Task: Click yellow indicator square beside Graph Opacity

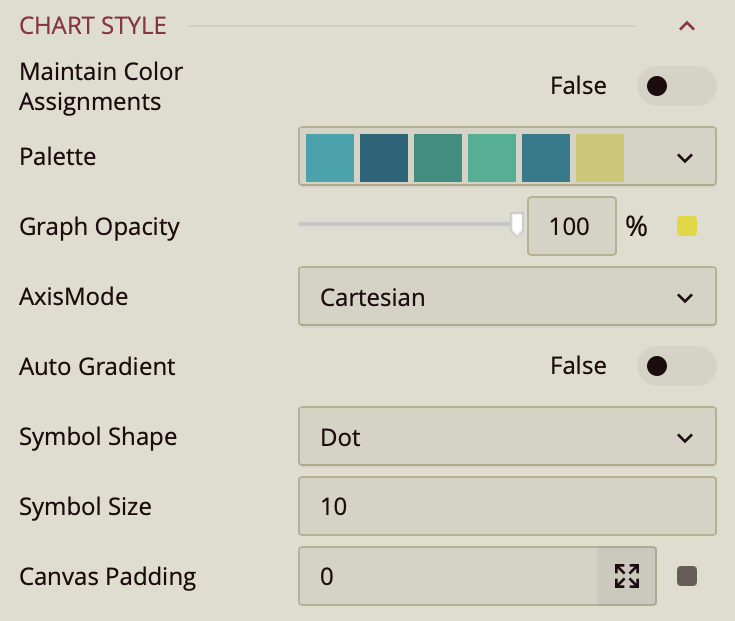Action: (x=687, y=227)
